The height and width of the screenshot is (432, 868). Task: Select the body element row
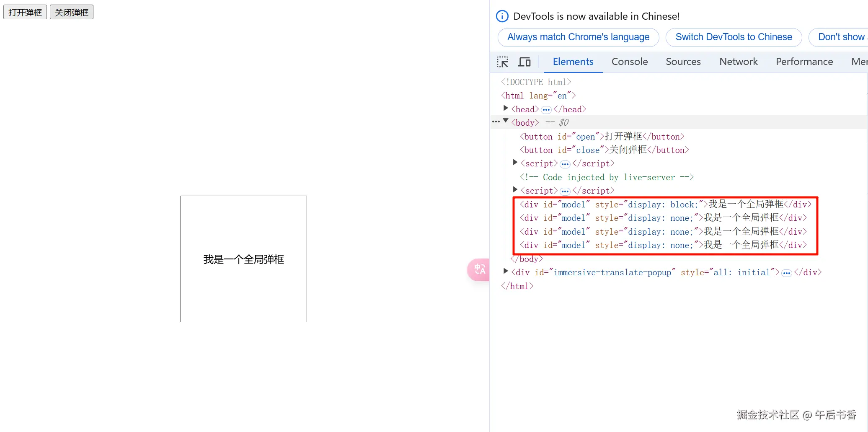(679, 122)
